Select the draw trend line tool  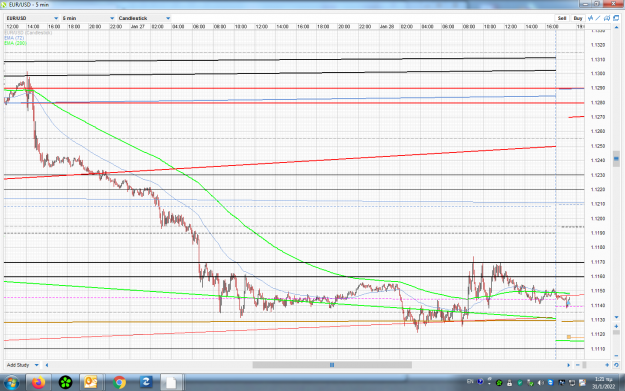click(x=598, y=18)
